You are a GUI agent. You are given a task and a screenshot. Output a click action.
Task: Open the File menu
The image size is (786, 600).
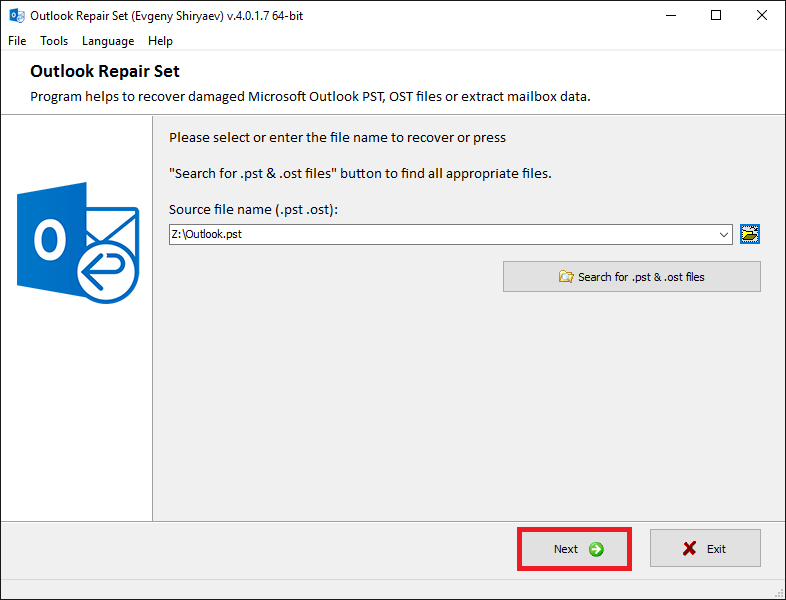[x=17, y=41]
